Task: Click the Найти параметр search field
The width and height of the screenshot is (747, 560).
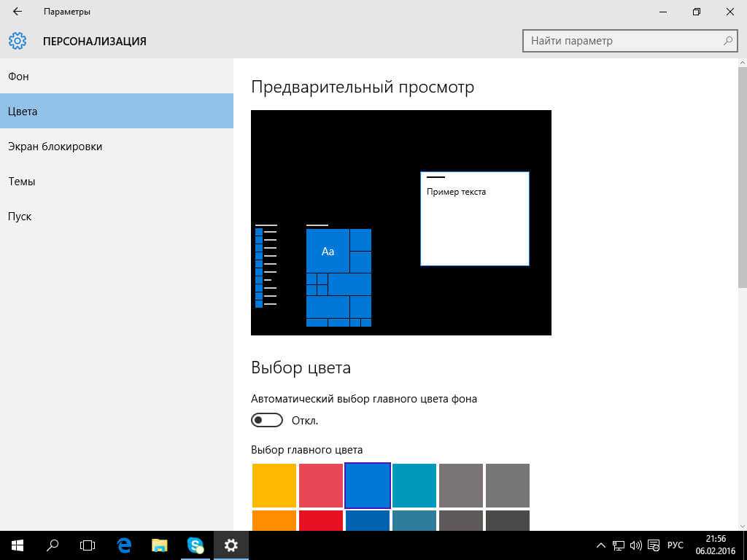Action: 624,41
